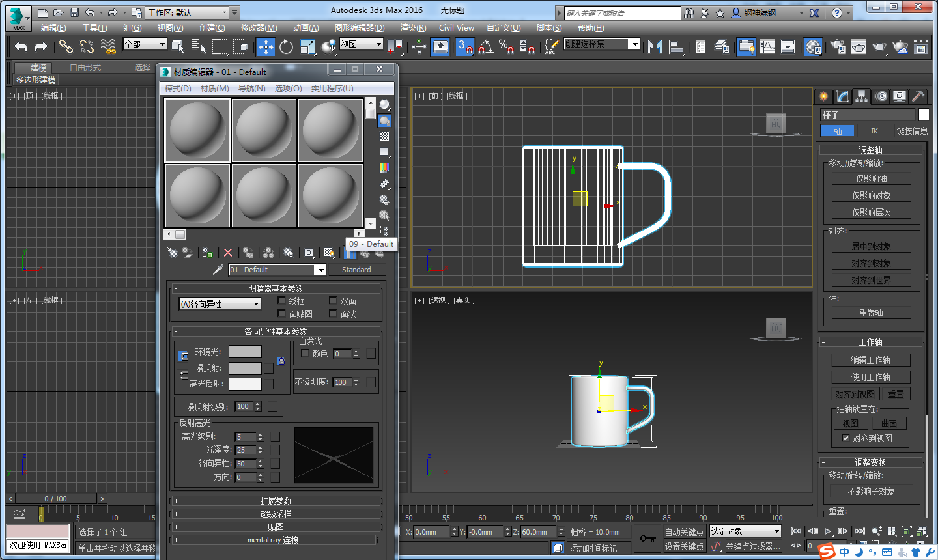This screenshot has width=938, height=560.
Task: Open Material Editor 实用程序(U) menu
Action: pos(332,89)
